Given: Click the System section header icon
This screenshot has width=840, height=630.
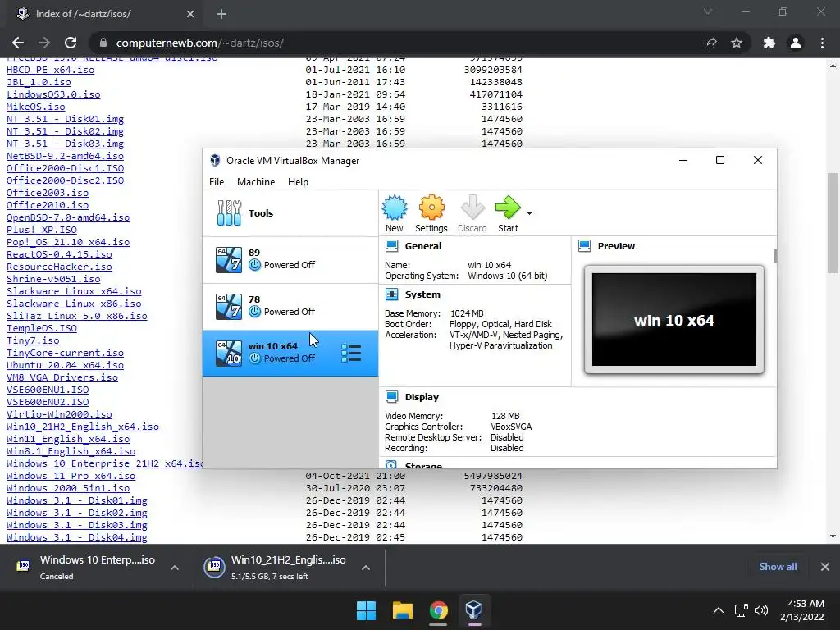Looking at the screenshot, I should [x=391, y=294].
